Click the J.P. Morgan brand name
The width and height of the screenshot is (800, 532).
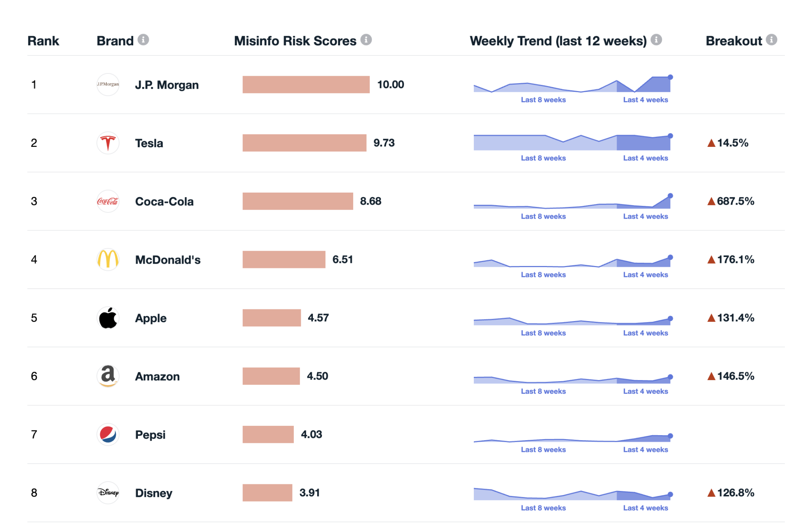point(167,85)
